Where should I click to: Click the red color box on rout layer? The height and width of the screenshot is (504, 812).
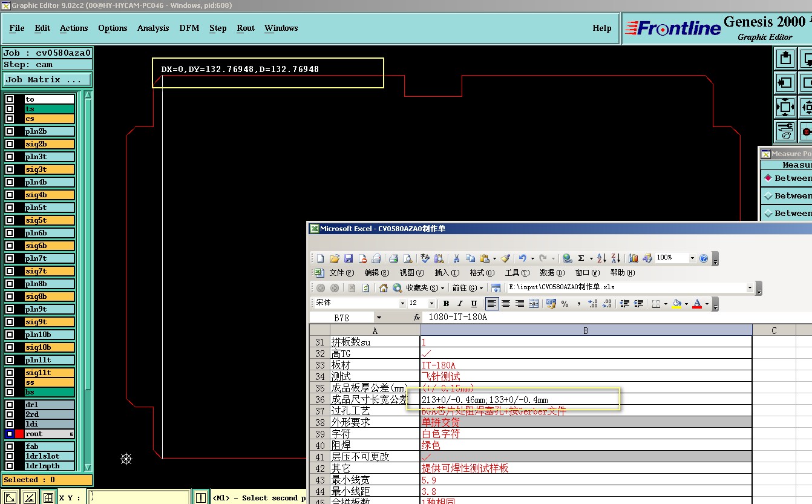point(19,434)
